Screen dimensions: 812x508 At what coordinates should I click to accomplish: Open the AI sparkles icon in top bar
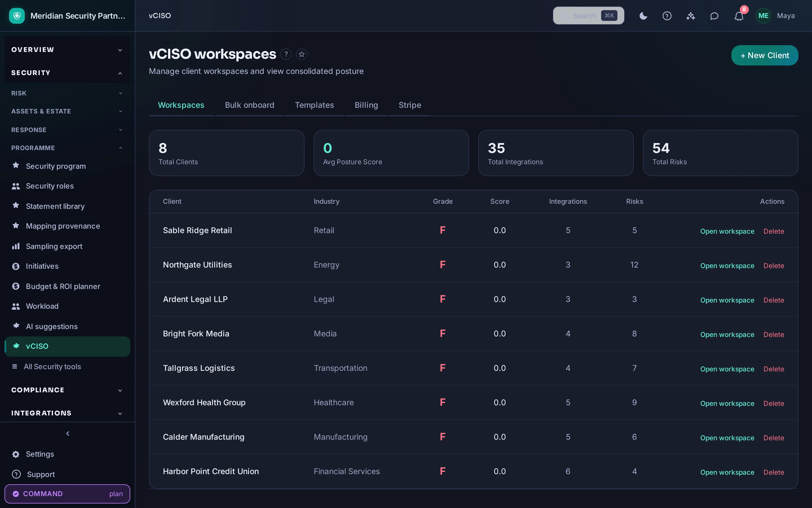[x=690, y=16]
